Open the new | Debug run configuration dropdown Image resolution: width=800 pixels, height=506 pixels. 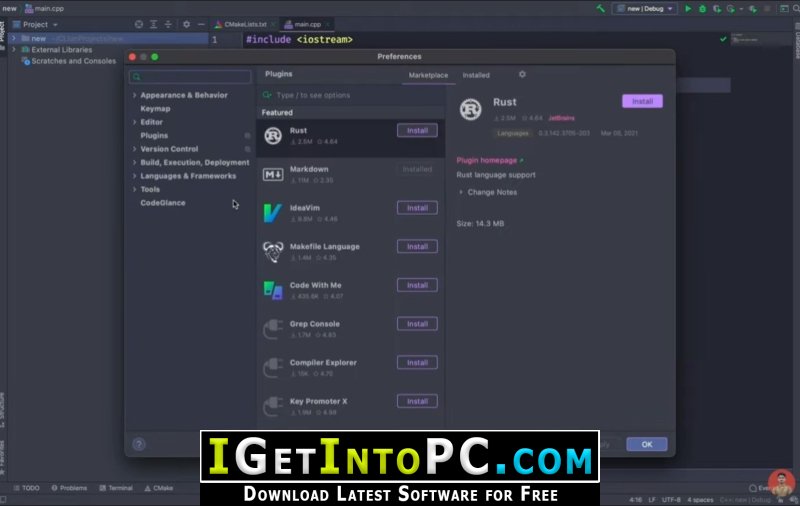pos(644,8)
